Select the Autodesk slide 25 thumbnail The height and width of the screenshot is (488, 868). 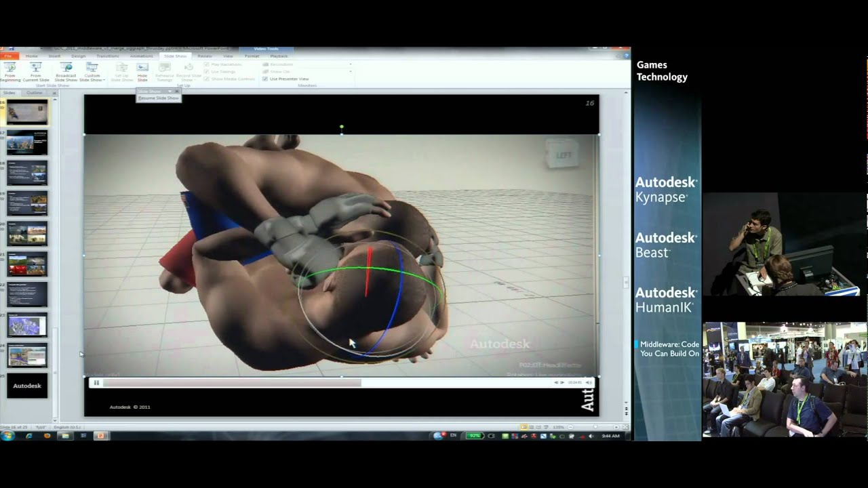pos(27,386)
